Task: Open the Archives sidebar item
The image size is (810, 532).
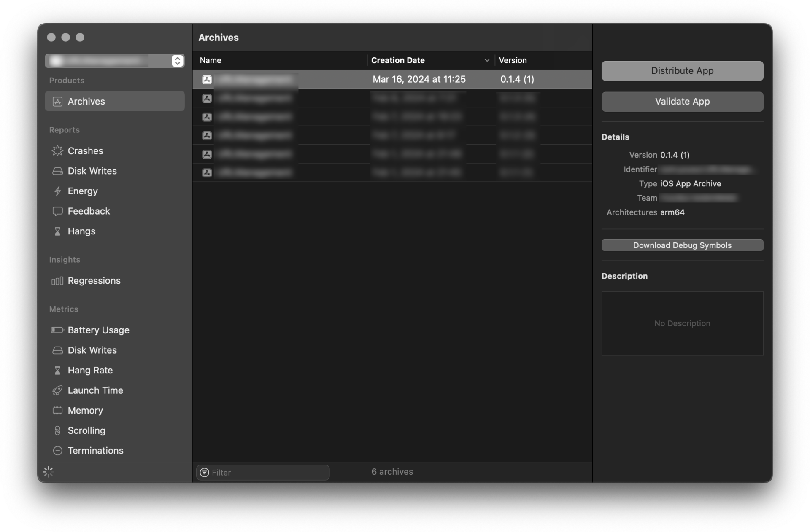Action: (x=115, y=101)
